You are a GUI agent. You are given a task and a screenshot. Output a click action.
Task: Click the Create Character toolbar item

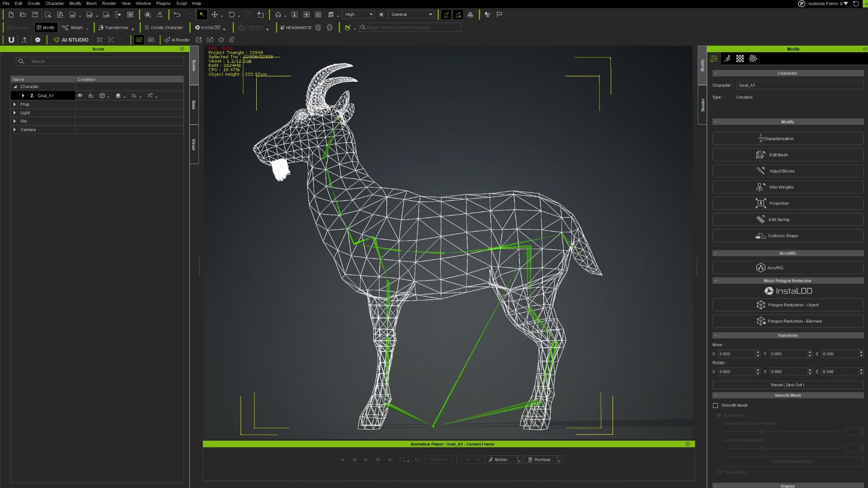[164, 28]
